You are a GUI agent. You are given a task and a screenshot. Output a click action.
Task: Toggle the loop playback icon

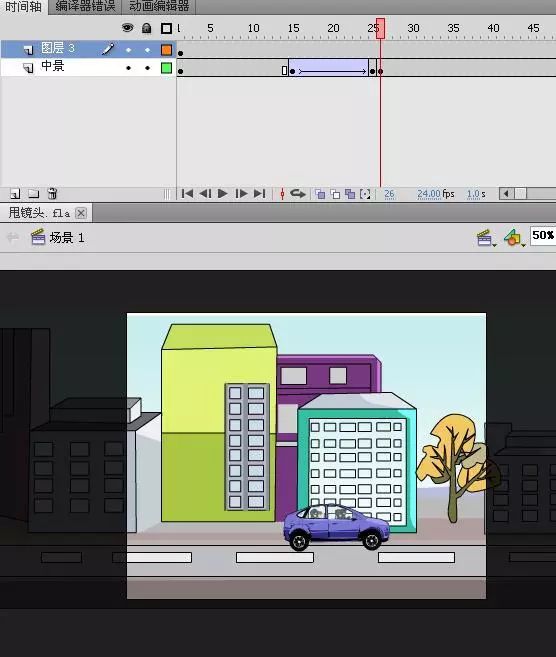click(297, 194)
